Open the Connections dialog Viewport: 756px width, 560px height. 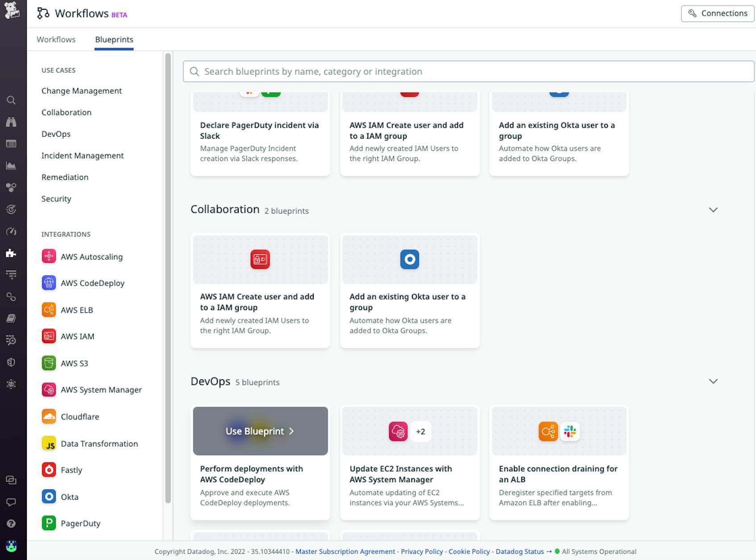717,13
